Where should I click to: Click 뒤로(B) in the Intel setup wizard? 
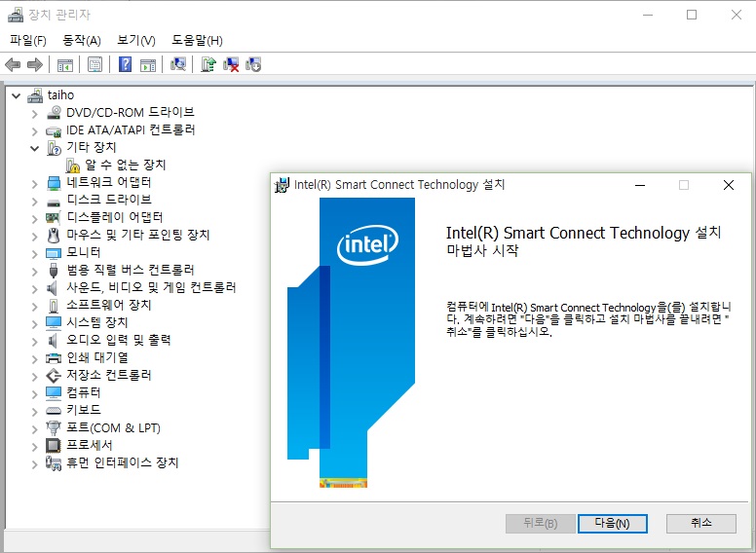(x=541, y=523)
